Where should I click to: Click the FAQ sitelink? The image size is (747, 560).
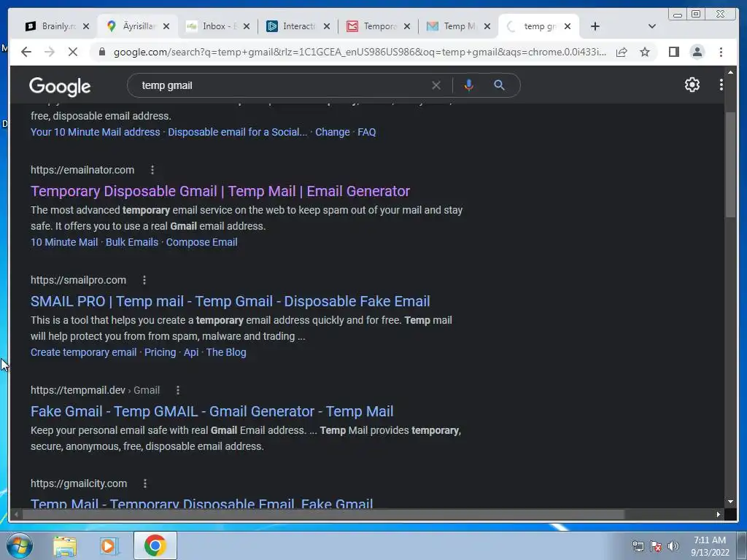pos(367,132)
